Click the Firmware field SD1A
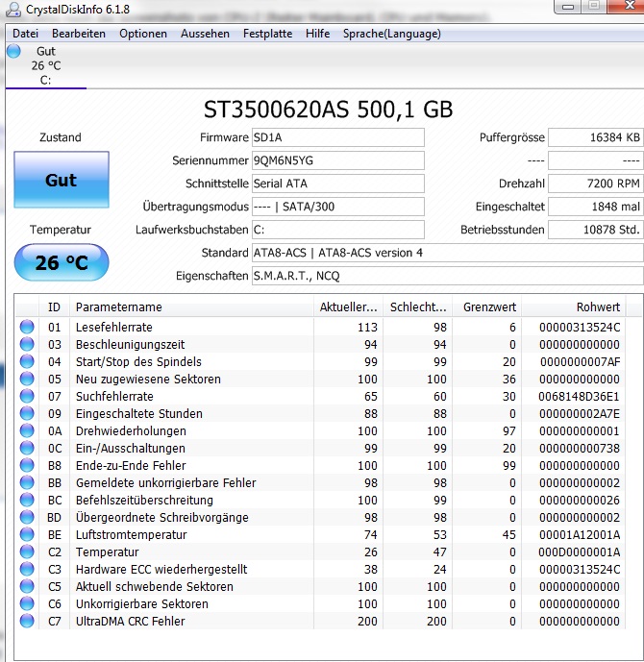 [337, 137]
